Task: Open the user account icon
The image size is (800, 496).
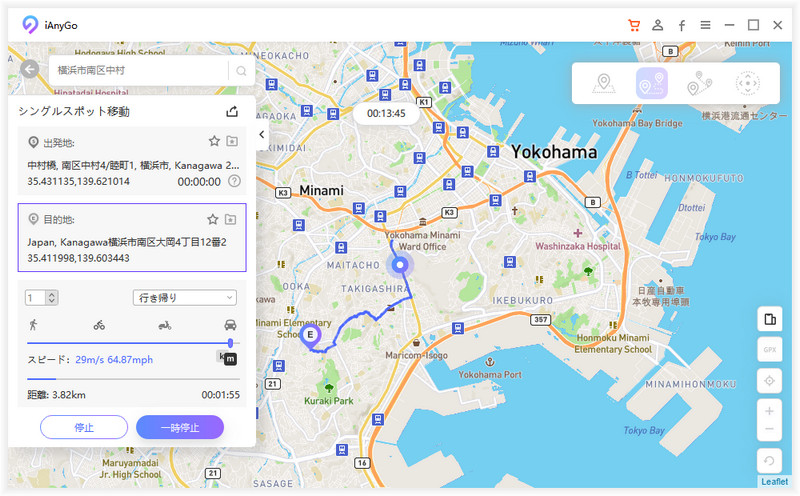Action: 658,25
